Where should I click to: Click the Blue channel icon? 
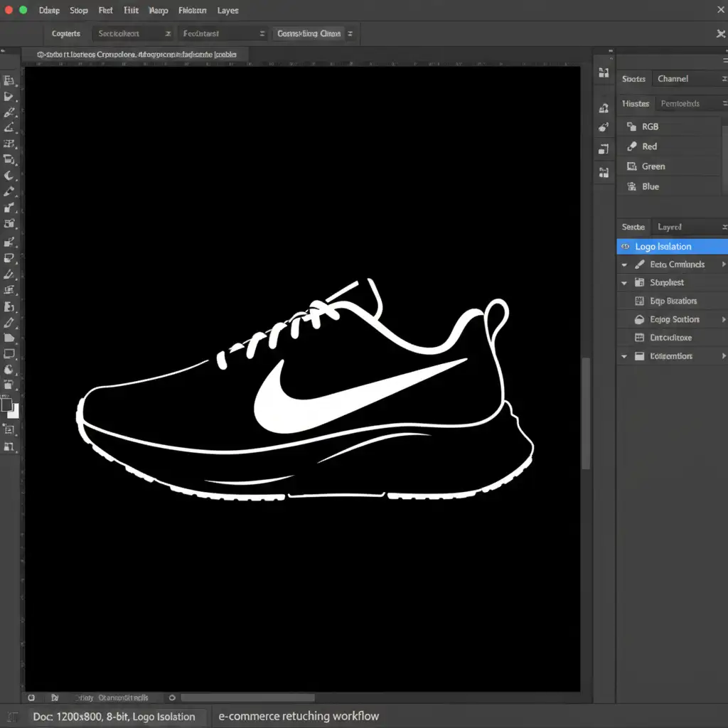(x=631, y=186)
